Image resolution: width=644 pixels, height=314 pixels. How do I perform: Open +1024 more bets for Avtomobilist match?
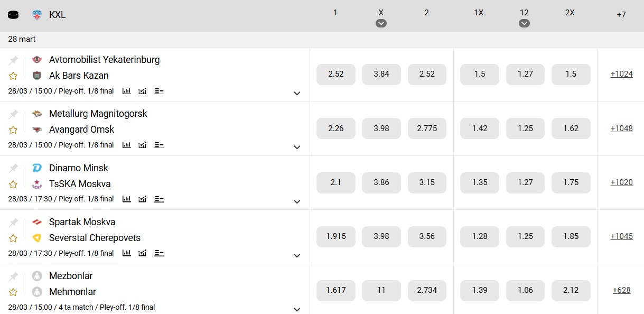point(621,74)
